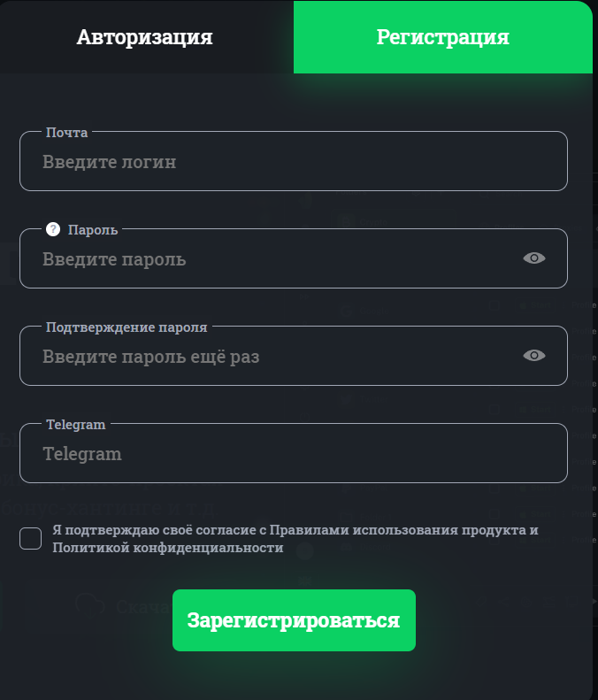Open the Правилами использования продукта link
The width and height of the screenshot is (598, 700).
pos(399,530)
